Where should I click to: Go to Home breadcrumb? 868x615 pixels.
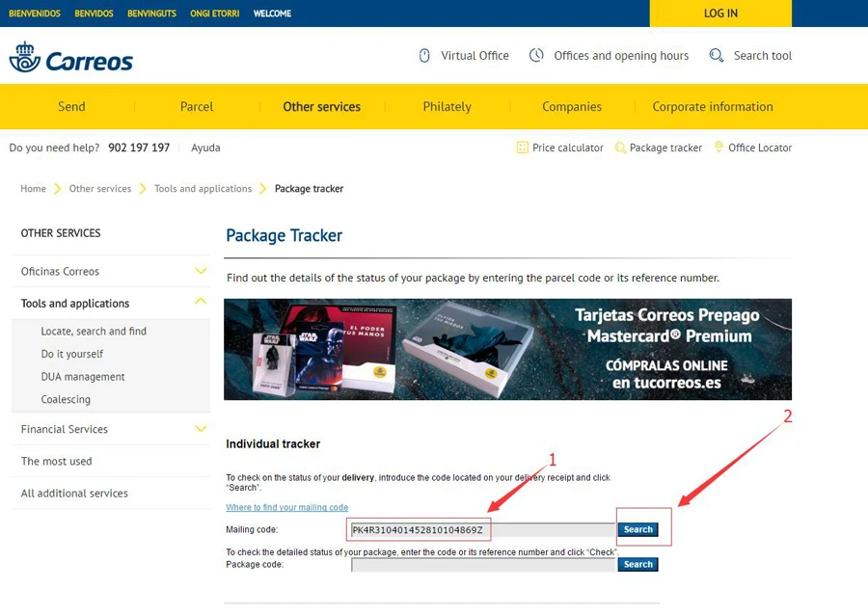[x=33, y=189]
